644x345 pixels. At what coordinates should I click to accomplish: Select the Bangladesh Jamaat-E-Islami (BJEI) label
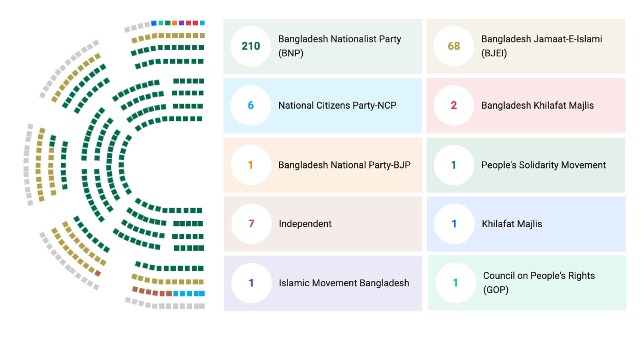[x=541, y=46]
